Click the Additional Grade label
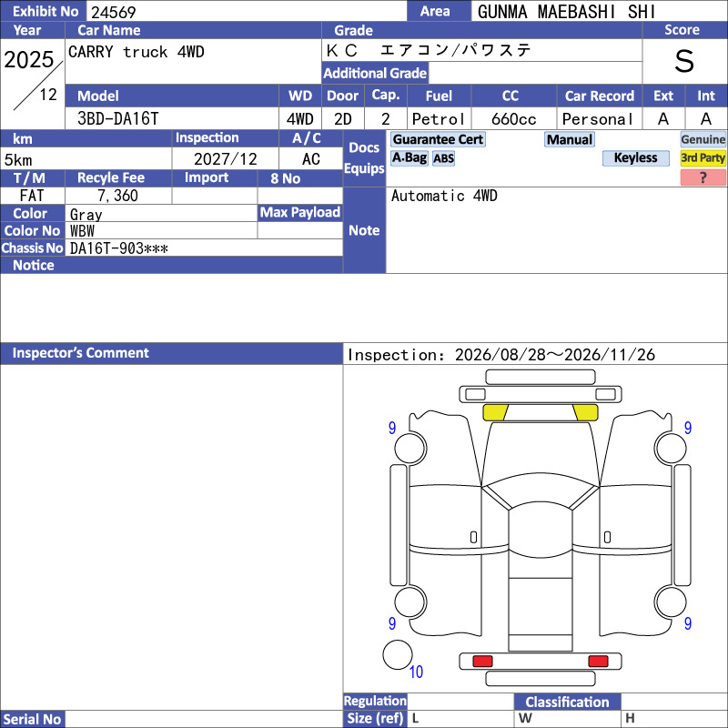728x728 pixels. click(x=375, y=73)
